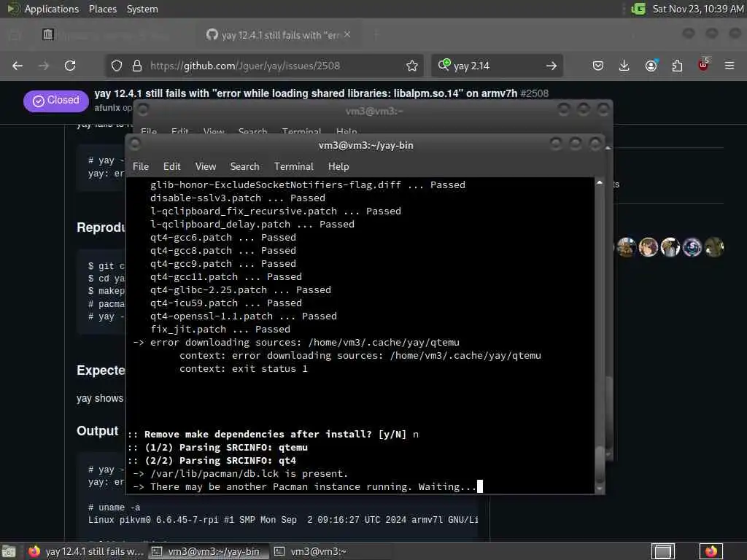This screenshot has width=747, height=560.
Task: Click the last participant avatar on GitHub page
Action: (714, 247)
